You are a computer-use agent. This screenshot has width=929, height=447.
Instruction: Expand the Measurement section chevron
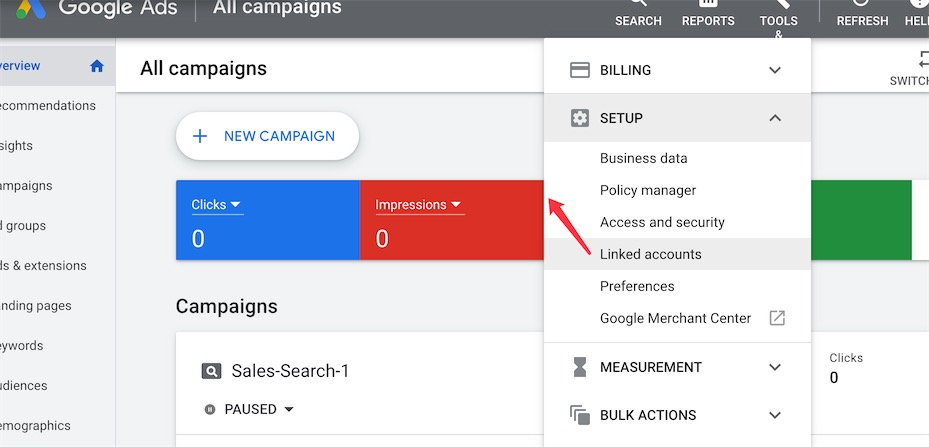coord(775,367)
